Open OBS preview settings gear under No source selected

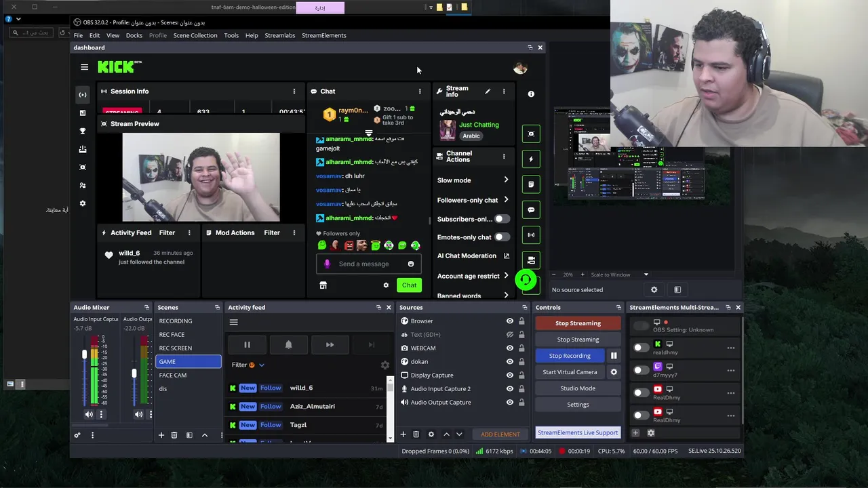tap(654, 289)
